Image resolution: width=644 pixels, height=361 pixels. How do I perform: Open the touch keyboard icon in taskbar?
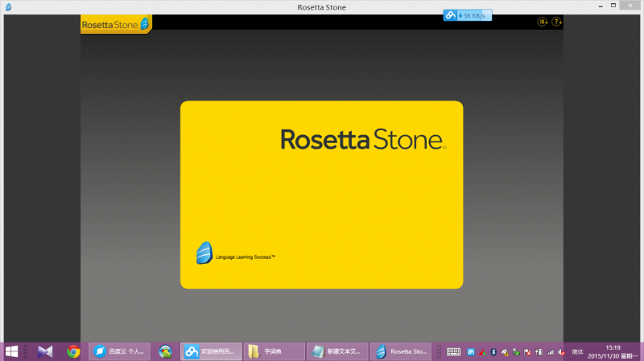453,352
